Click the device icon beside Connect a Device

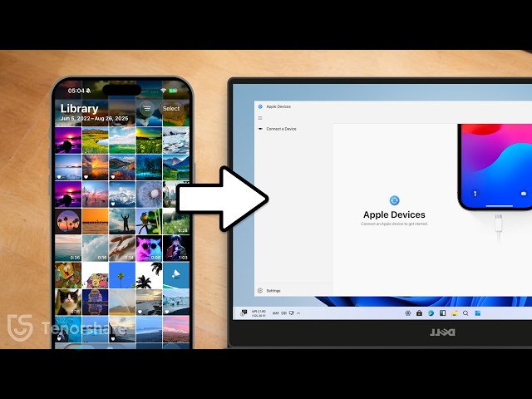(x=260, y=129)
